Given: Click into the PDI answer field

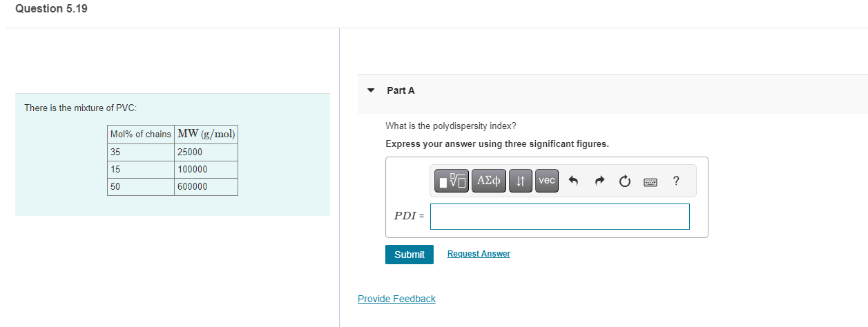Looking at the screenshot, I should (559, 216).
